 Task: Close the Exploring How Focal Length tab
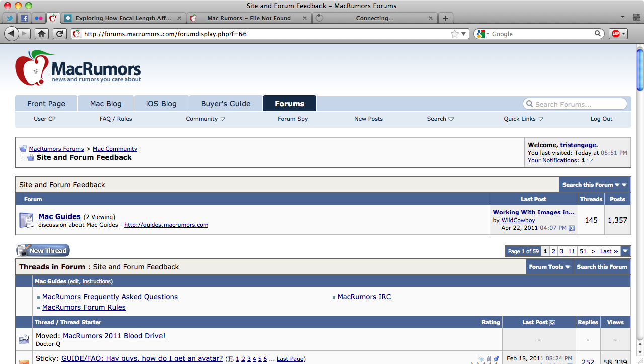tap(180, 18)
